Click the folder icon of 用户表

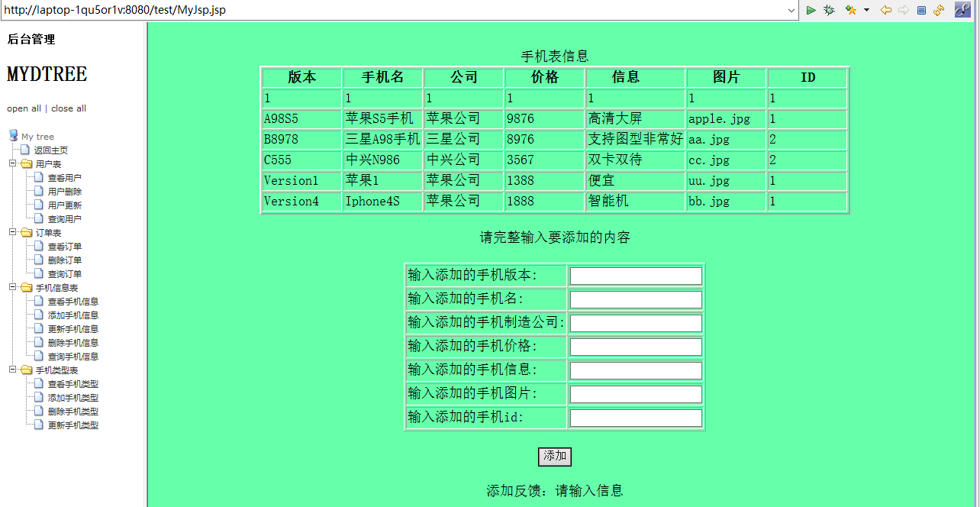[26, 163]
